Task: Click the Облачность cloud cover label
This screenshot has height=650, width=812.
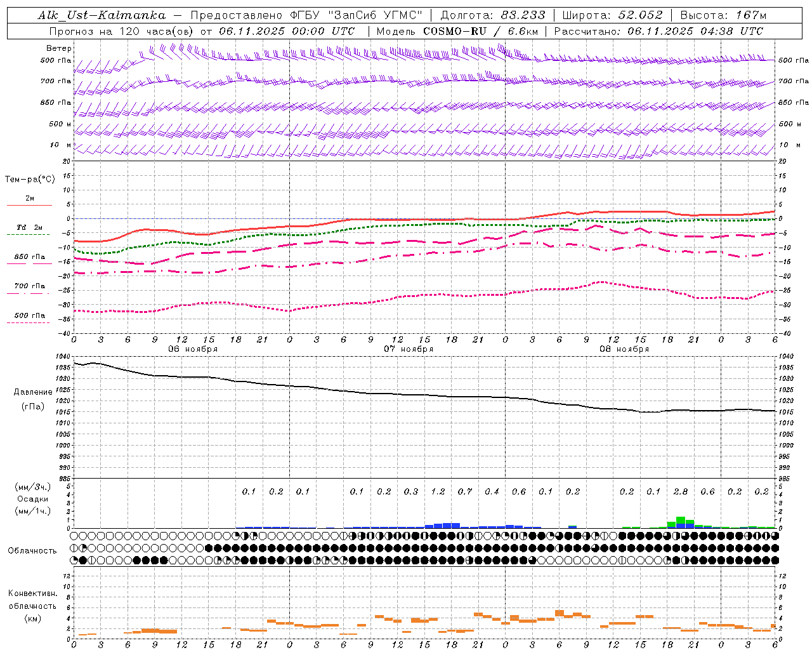Action: pos(32,551)
